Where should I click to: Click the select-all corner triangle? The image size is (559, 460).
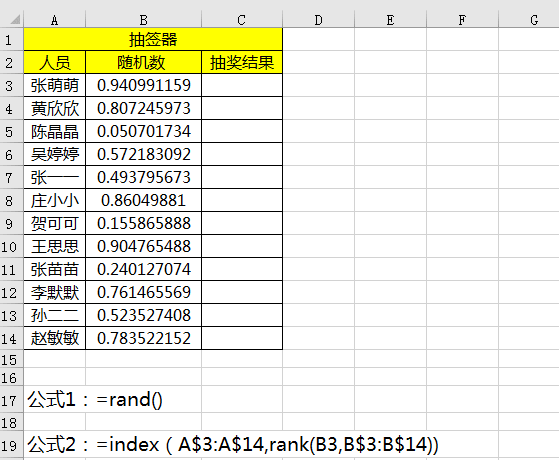16,19
